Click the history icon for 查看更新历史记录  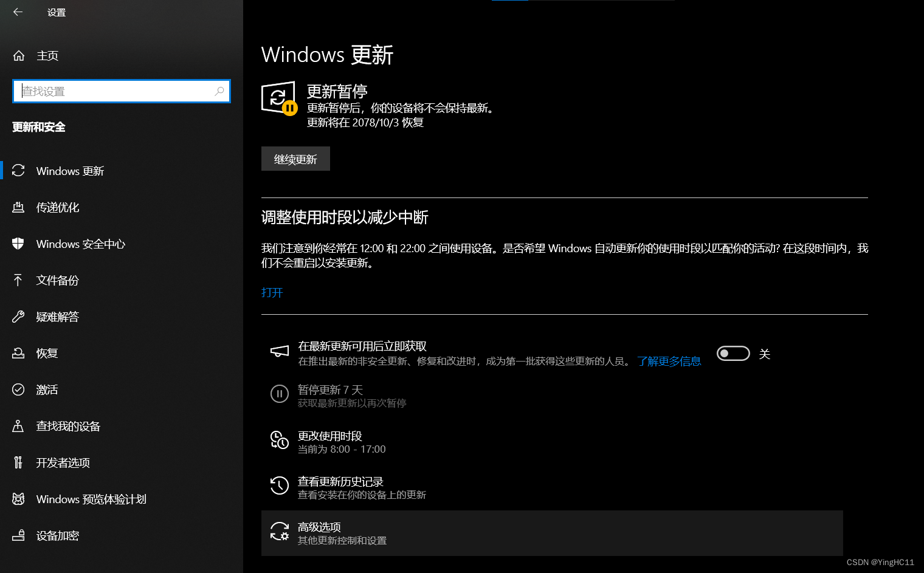280,485
